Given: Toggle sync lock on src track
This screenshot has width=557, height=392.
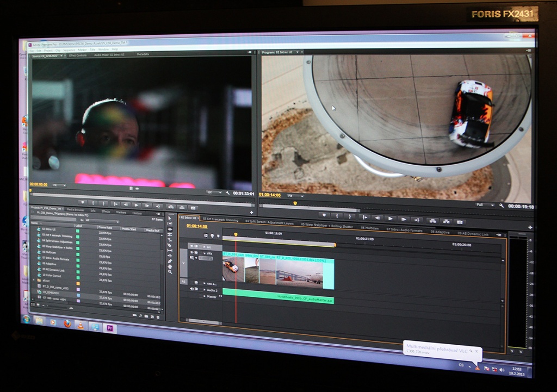Looking at the screenshot, I should (x=196, y=246).
